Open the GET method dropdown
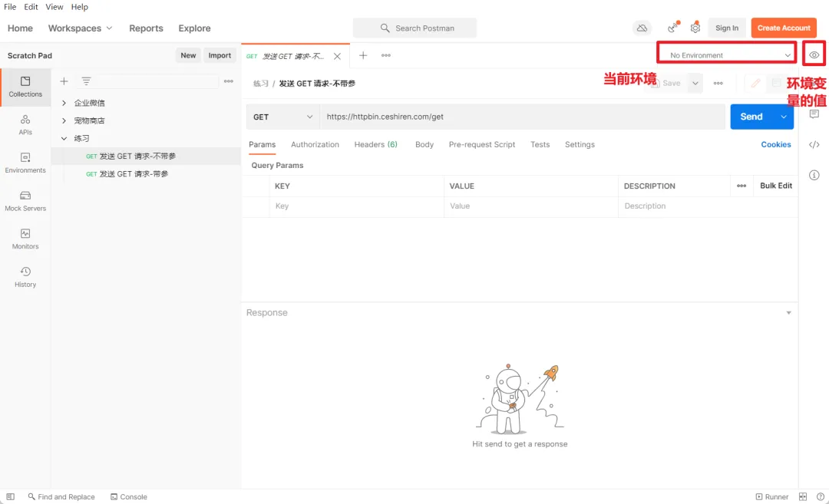The image size is (829, 504). 282,117
